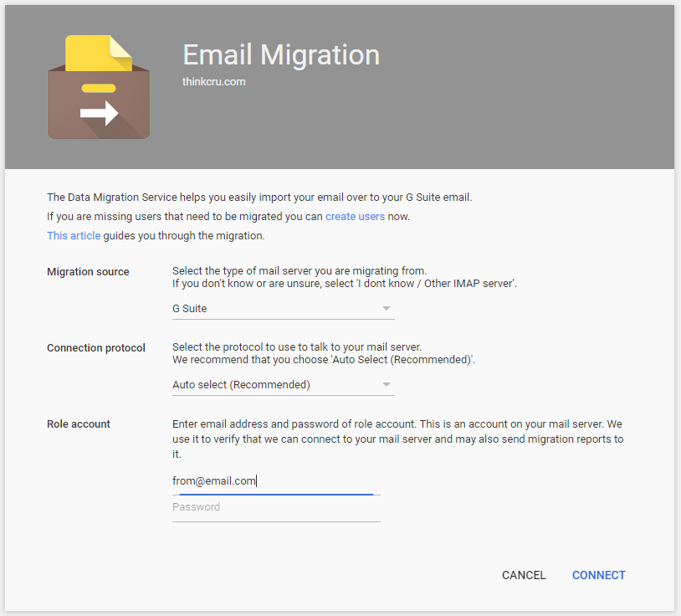Image resolution: width=681 pixels, height=616 pixels.
Task: Click the Connection protocol label
Action: pos(96,348)
